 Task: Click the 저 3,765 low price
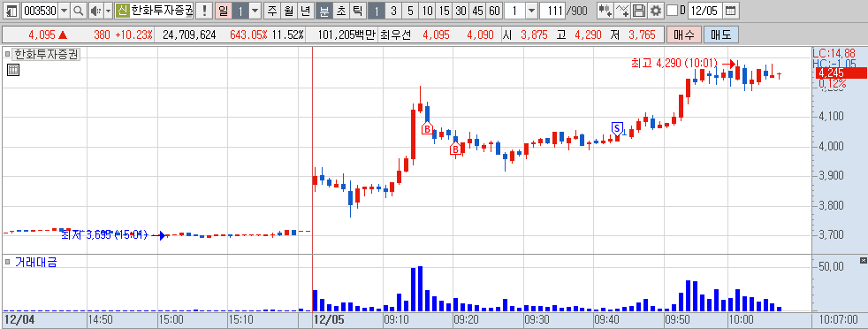pyautogui.click(x=632, y=34)
